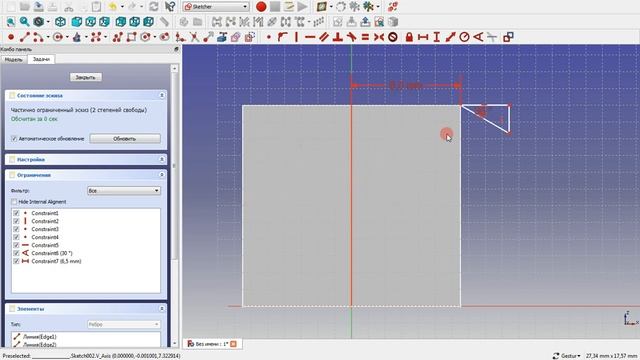Collapse the Элементы section
This screenshot has height=360, width=640.
[x=162, y=309]
